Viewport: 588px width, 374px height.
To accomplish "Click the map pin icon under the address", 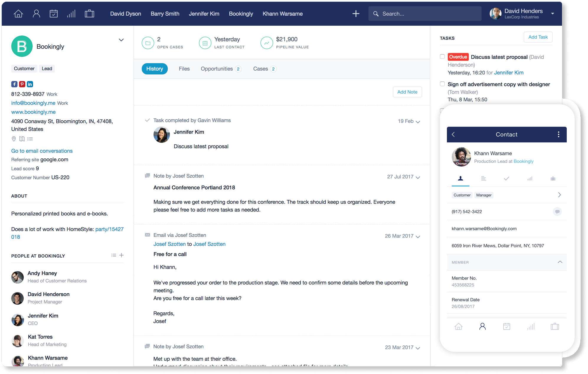I will click(14, 139).
